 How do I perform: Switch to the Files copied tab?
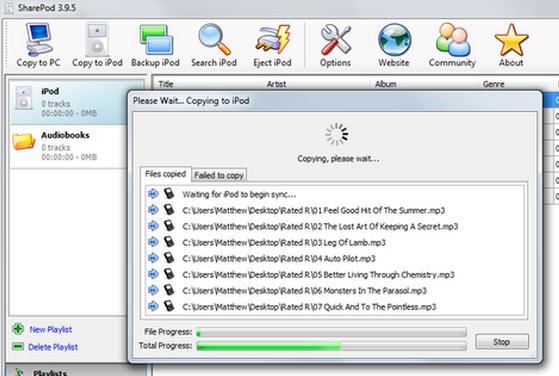pyautogui.click(x=165, y=174)
